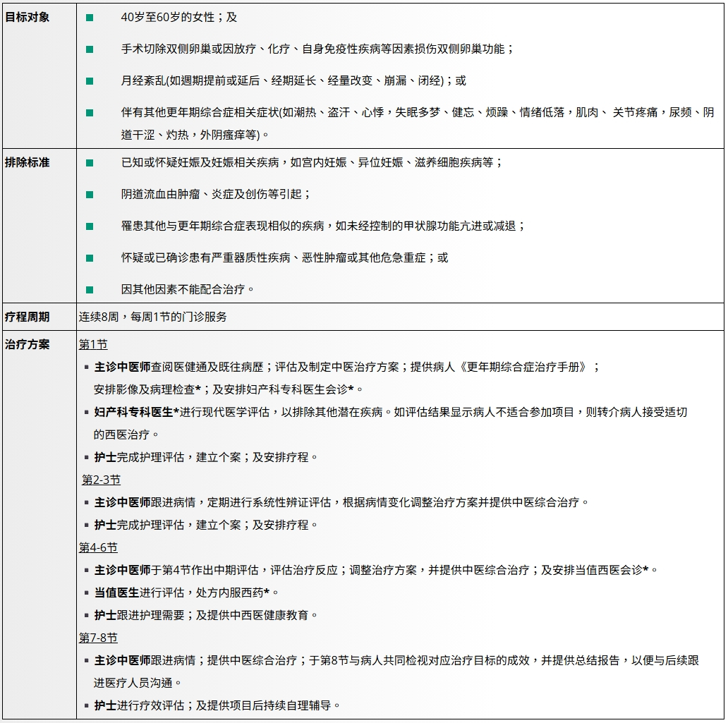Click bold text 妇产科专科医生 in 第1节

pyautogui.click(x=134, y=412)
